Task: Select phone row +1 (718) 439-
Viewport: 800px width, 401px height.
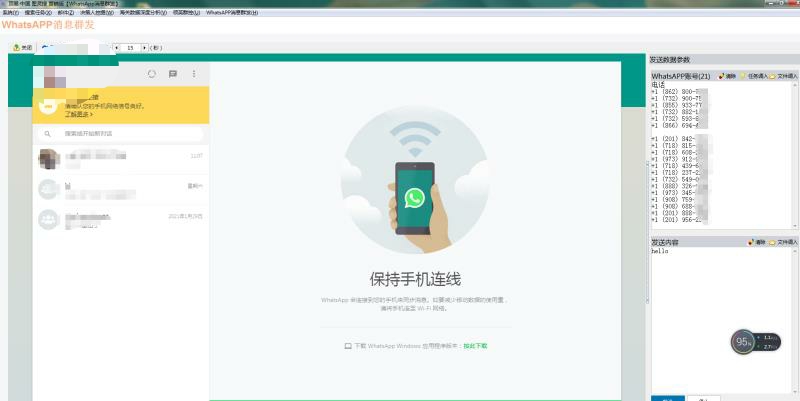Action: (x=679, y=166)
